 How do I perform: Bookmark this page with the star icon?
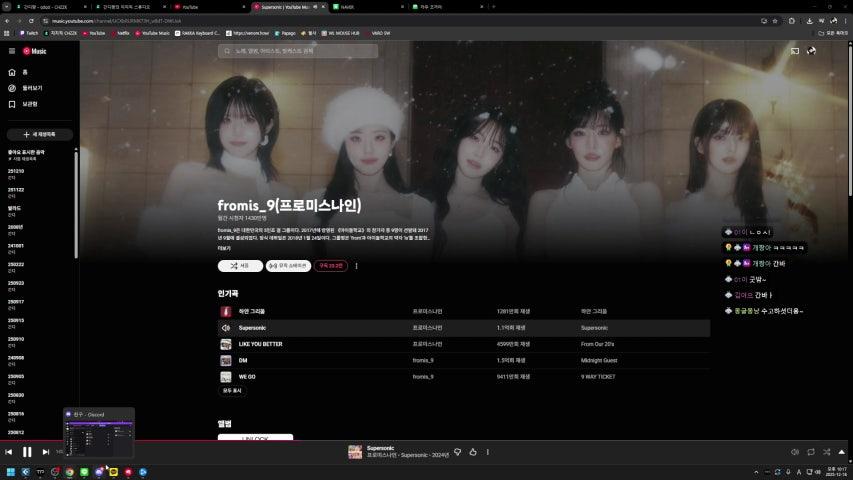[775, 21]
